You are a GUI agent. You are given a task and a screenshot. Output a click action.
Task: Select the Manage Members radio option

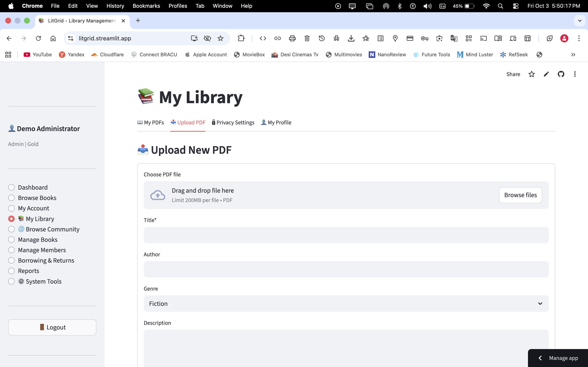tap(11, 250)
